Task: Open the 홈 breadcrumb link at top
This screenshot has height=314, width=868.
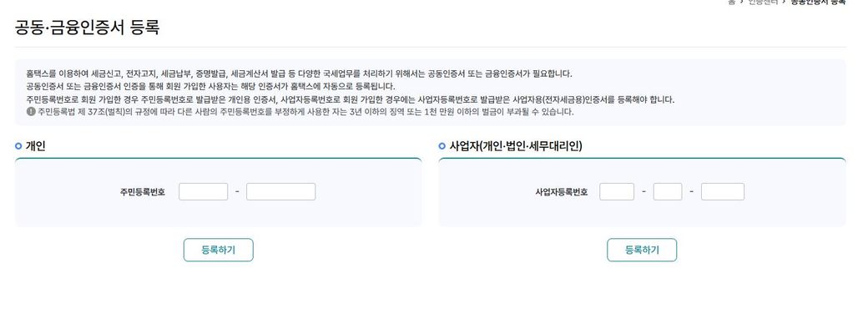Action: tap(731, 3)
